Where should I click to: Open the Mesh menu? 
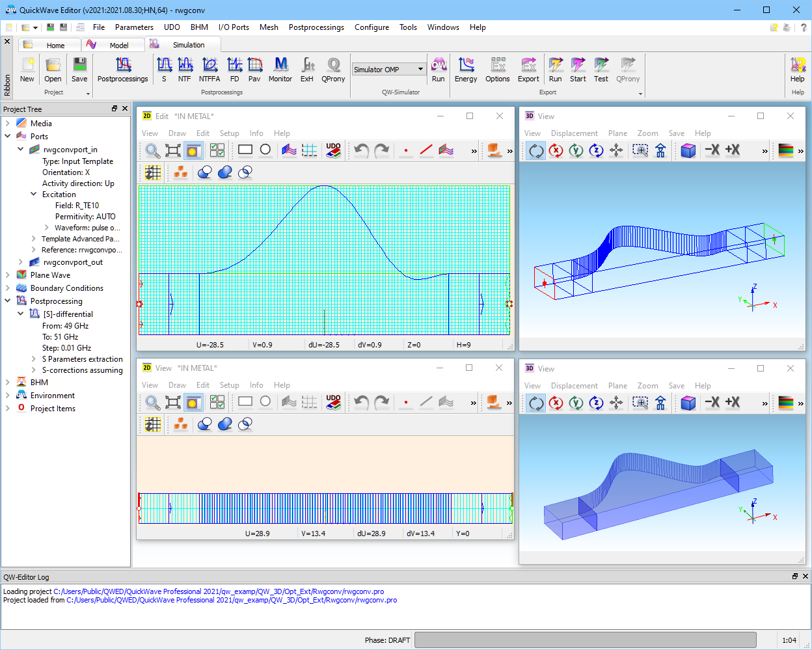pos(269,27)
